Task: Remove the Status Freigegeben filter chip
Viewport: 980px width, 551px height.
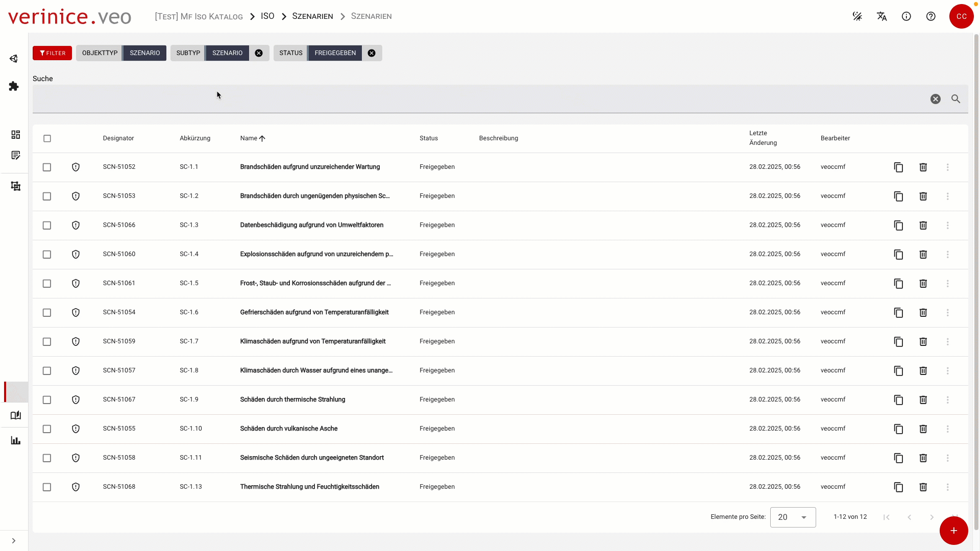Action: coord(372,53)
